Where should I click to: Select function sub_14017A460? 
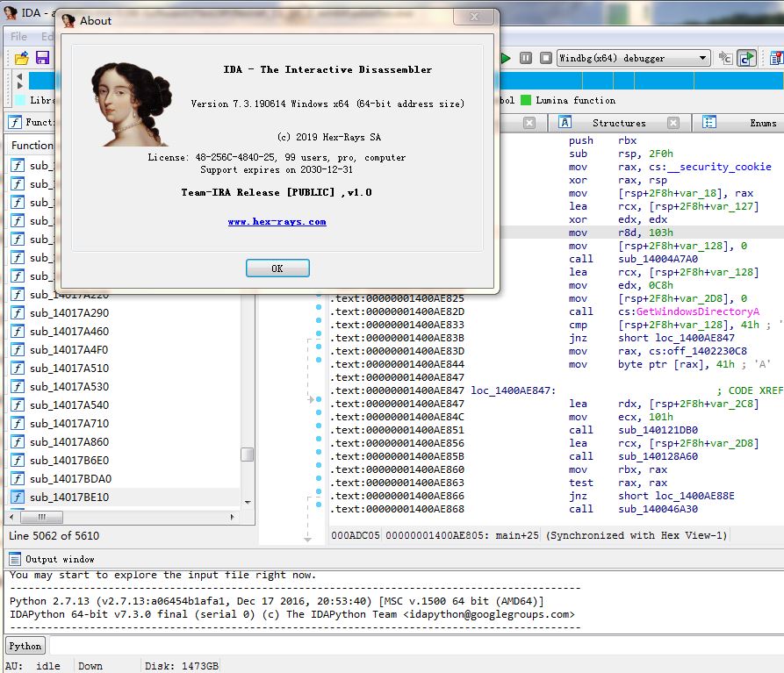[69, 332]
